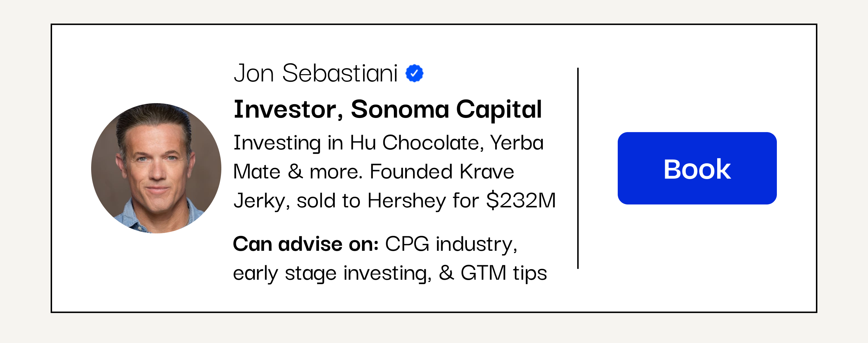The height and width of the screenshot is (343, 868).
Task: Click the word Yerba in the bio
Action: [x=517, y=143]
